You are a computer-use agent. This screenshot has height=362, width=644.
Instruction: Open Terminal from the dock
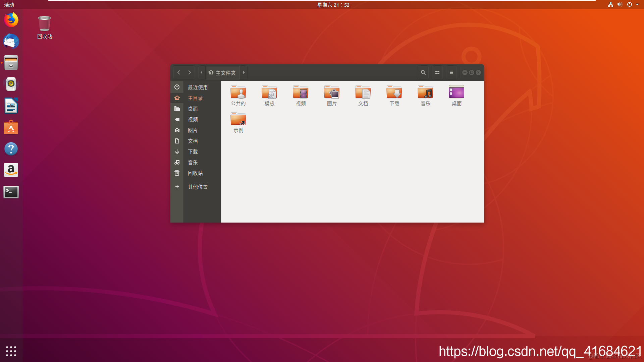click(x=11, y=192)
